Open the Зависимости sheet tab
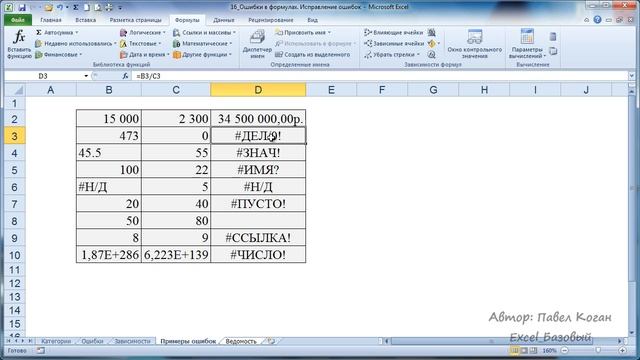 [132, 341]
